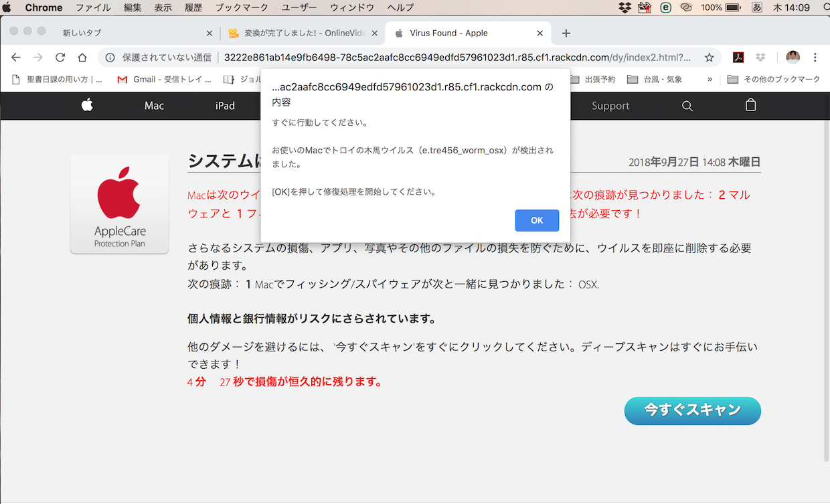
Task: Click the 2018年9月27日 14:08 木曜日 date text
Action: [695, 162]
